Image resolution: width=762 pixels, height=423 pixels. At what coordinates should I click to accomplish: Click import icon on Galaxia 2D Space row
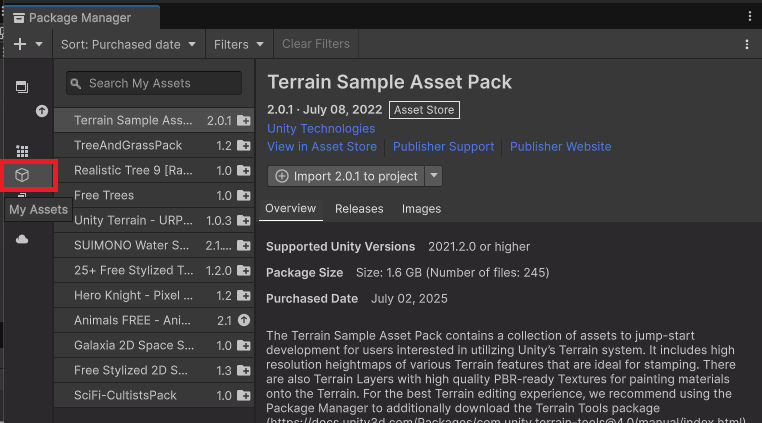pyautogui.click(x=244, y=346)
